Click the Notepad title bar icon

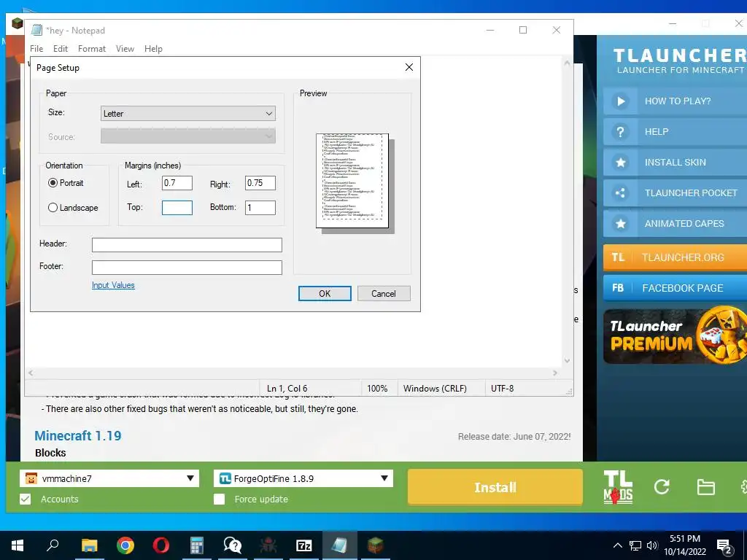tap(36, 30)
